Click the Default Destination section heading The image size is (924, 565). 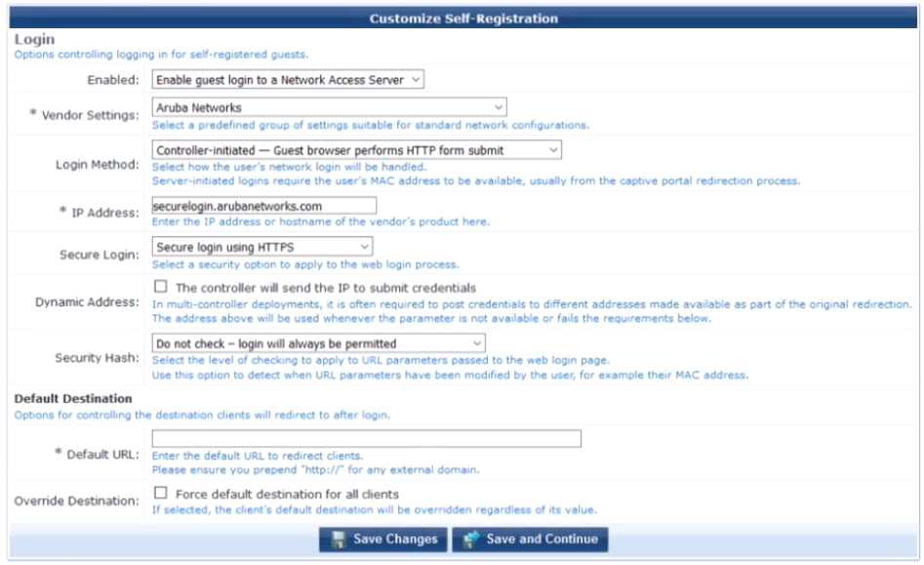pos(72,399)
